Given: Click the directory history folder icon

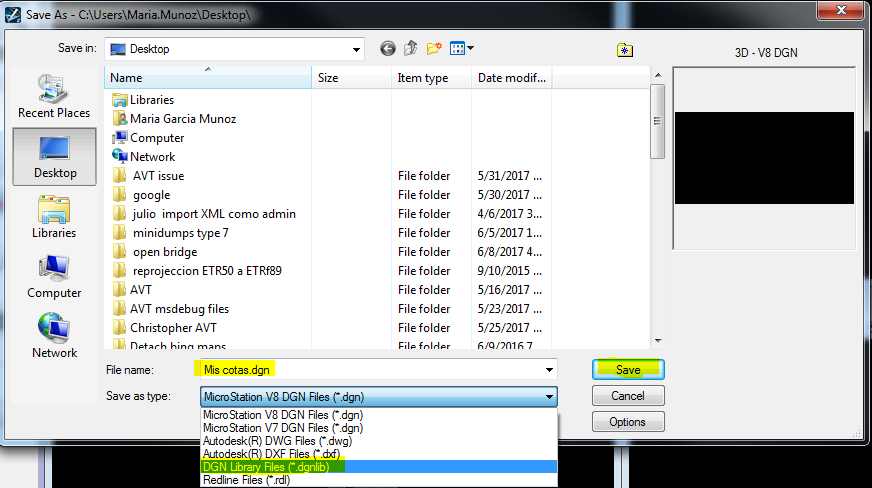Looking at the screenshot, I should pos(625,50).
